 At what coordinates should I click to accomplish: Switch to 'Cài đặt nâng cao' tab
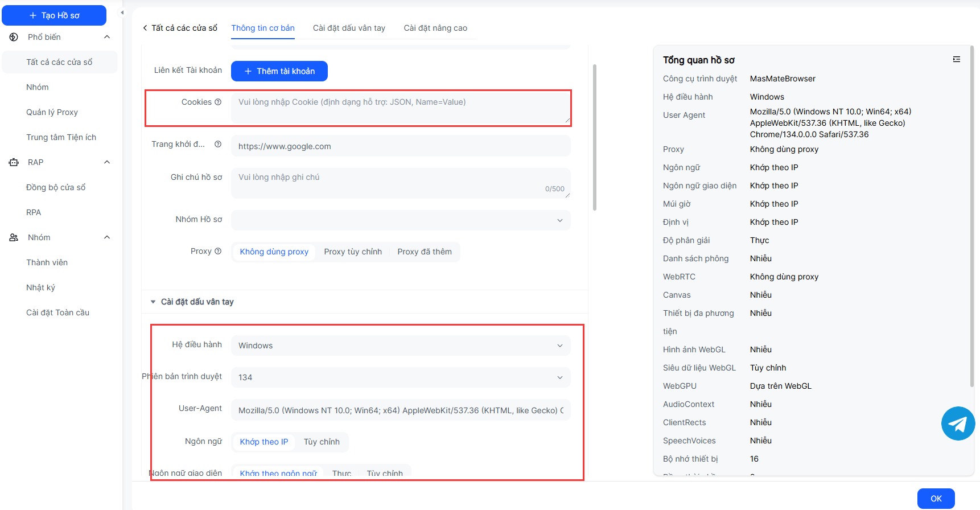pyautogui.click(x=435, y=28)
